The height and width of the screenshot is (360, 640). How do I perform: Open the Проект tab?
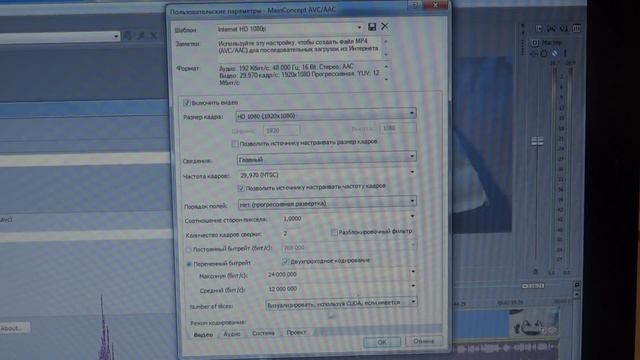pyautogui.click(x=296, y=332)
